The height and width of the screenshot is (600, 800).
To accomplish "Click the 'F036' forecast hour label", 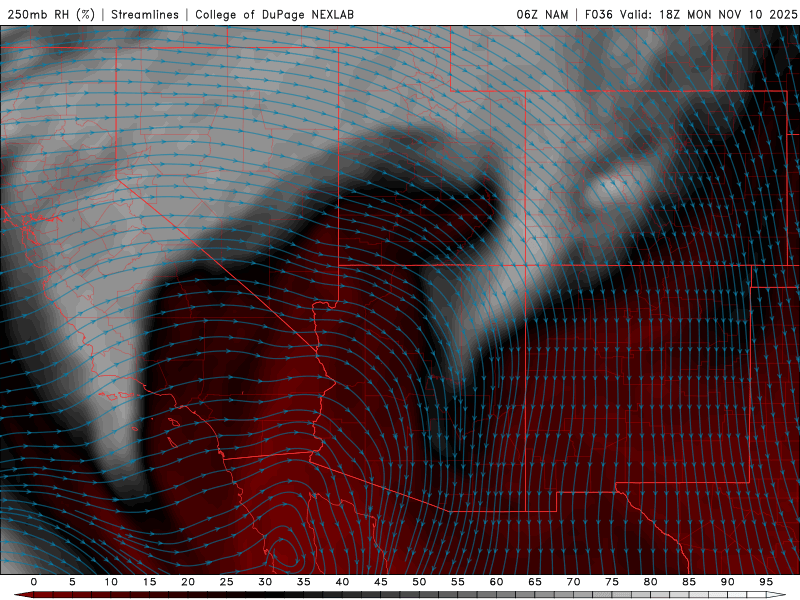I will coord(598,14).
